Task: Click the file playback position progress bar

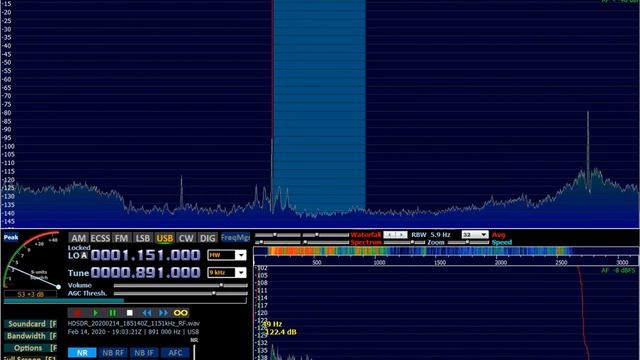Action: coord(125,301)
